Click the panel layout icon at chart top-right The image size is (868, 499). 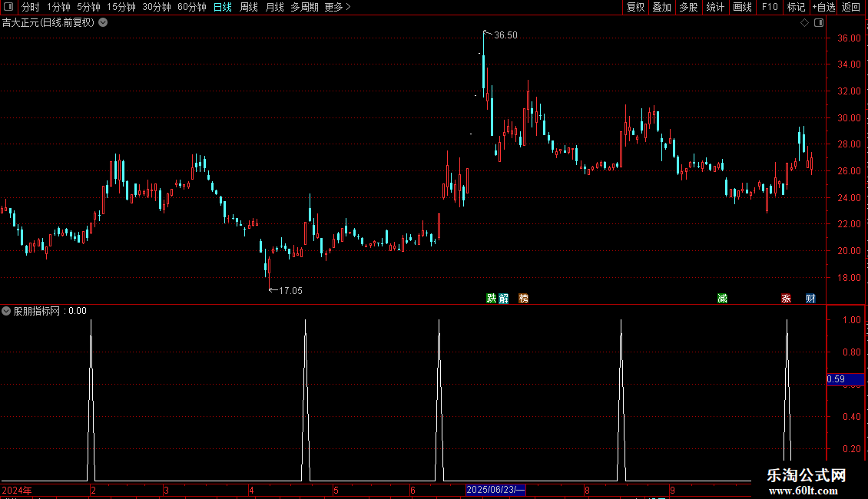[819, 23]
